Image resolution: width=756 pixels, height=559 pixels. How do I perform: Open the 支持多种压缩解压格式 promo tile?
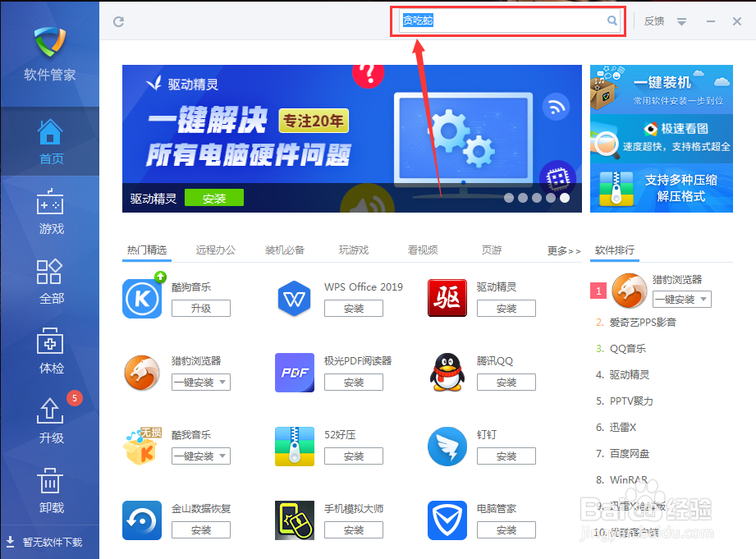point(662,188)
